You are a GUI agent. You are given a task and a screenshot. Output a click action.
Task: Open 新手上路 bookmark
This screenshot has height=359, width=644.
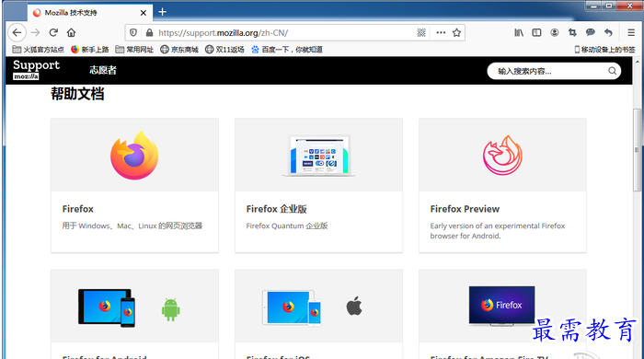click(89, 50)
